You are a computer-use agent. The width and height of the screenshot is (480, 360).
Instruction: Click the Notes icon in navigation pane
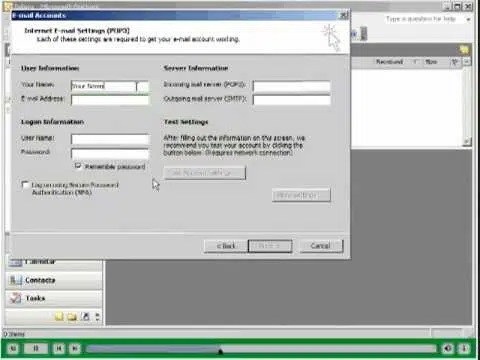tap(59, 316)
